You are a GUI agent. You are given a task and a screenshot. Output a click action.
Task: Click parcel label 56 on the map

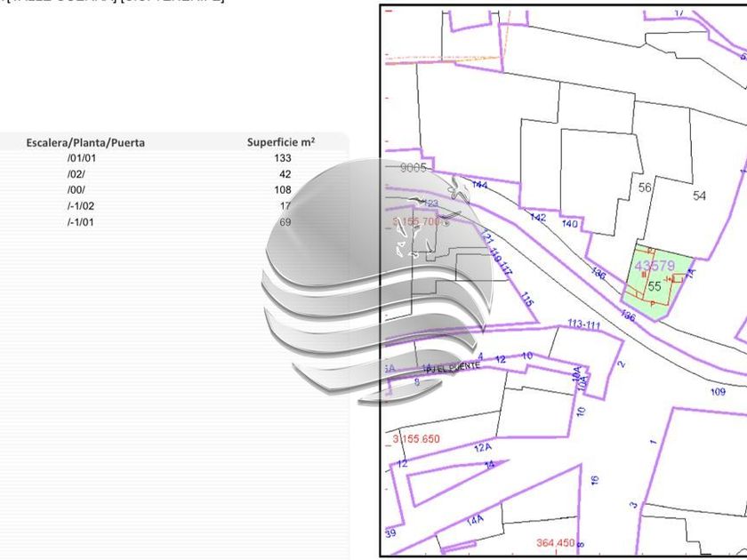645,188
